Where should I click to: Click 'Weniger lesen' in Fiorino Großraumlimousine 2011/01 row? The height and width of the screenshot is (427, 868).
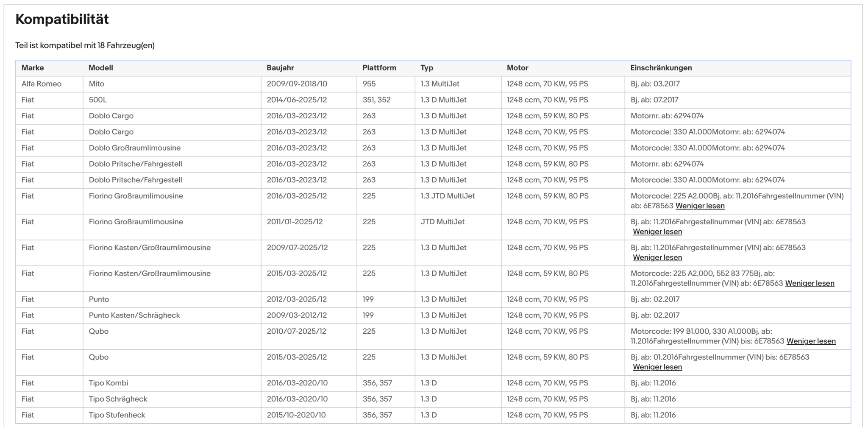[657, 232]
